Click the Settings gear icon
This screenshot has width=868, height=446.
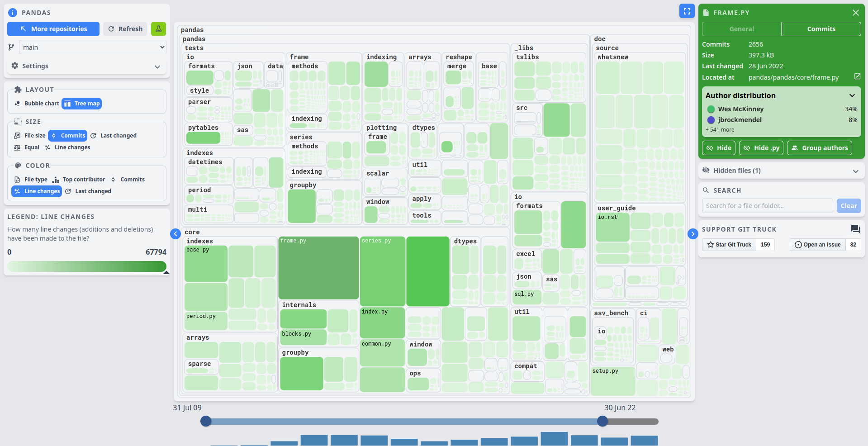(15, 66)
